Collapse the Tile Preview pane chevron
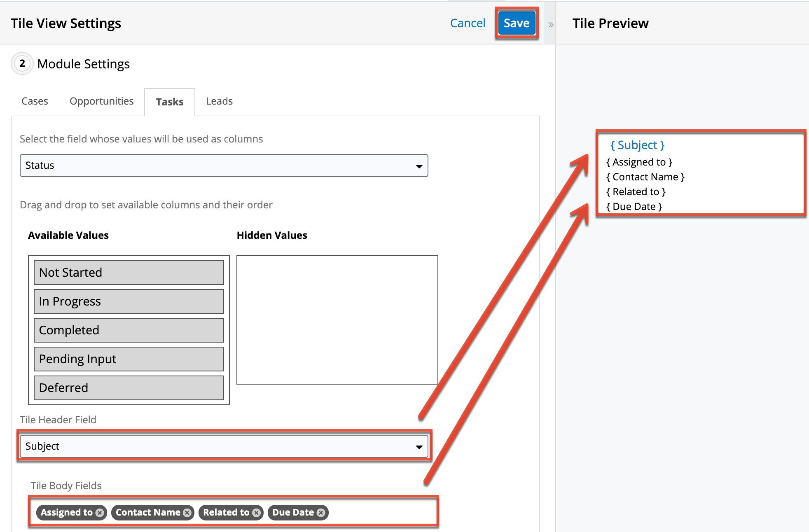The height and width of the screenshot is (532, 809). (x=551, y=25)
